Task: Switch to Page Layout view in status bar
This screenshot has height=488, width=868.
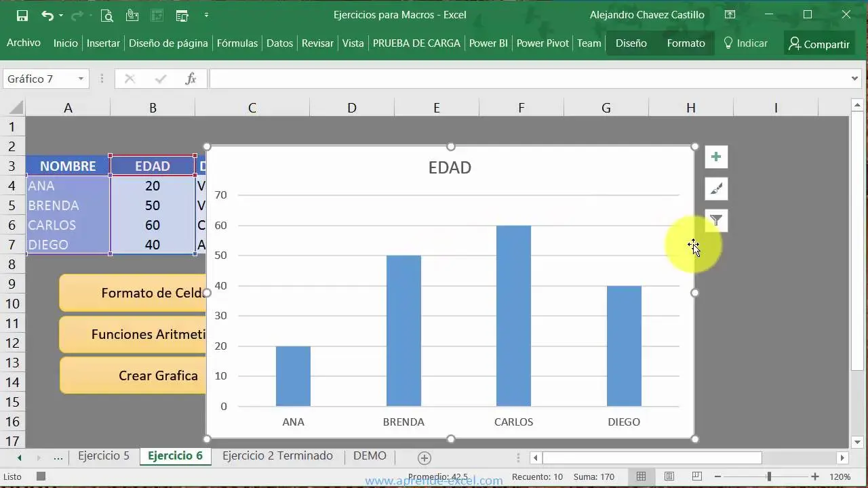Action: 669,476
